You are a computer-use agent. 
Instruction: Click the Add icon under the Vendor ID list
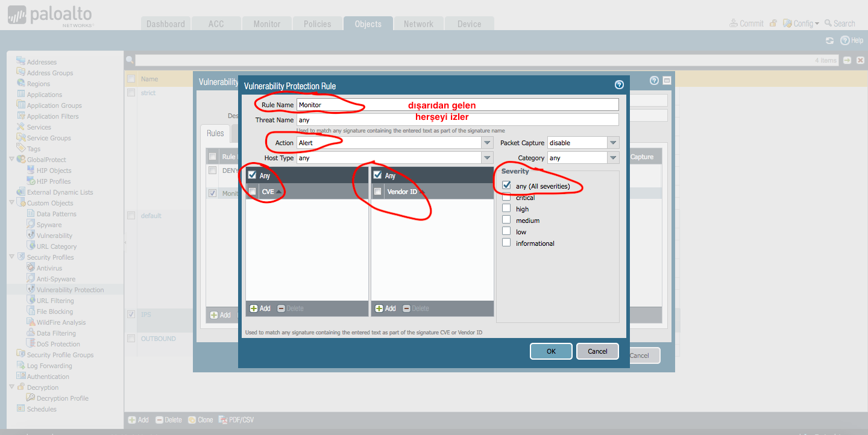click(x=379, y=308)
